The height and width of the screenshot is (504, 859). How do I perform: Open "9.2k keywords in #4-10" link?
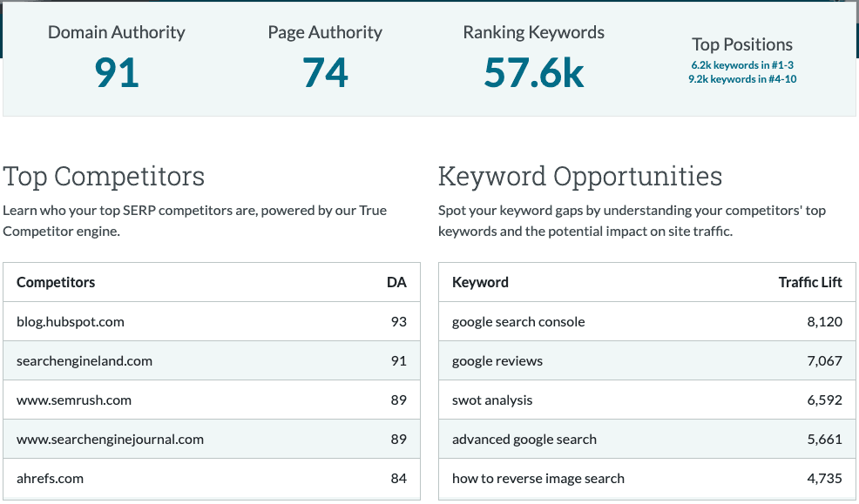pos(742,78)
